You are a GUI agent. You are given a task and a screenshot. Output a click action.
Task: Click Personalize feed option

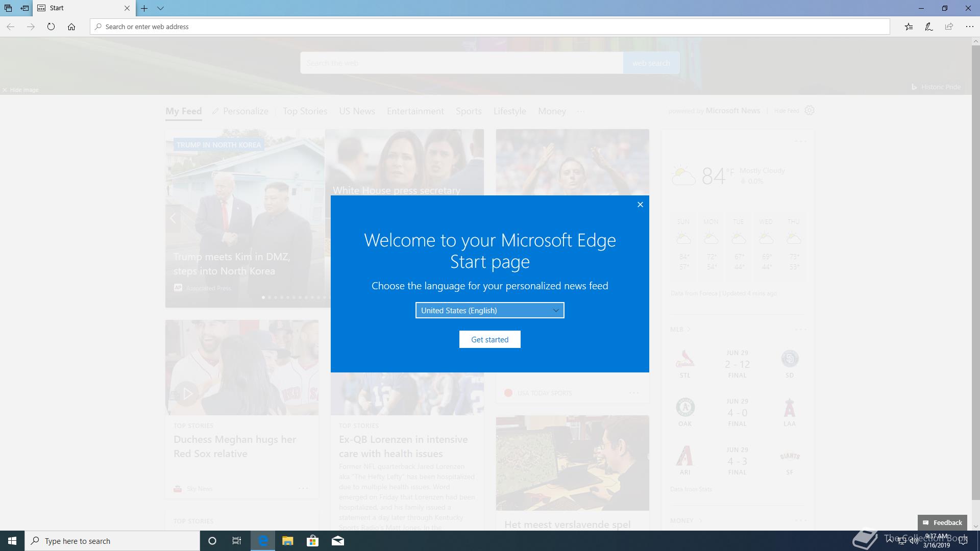(240, 111)
